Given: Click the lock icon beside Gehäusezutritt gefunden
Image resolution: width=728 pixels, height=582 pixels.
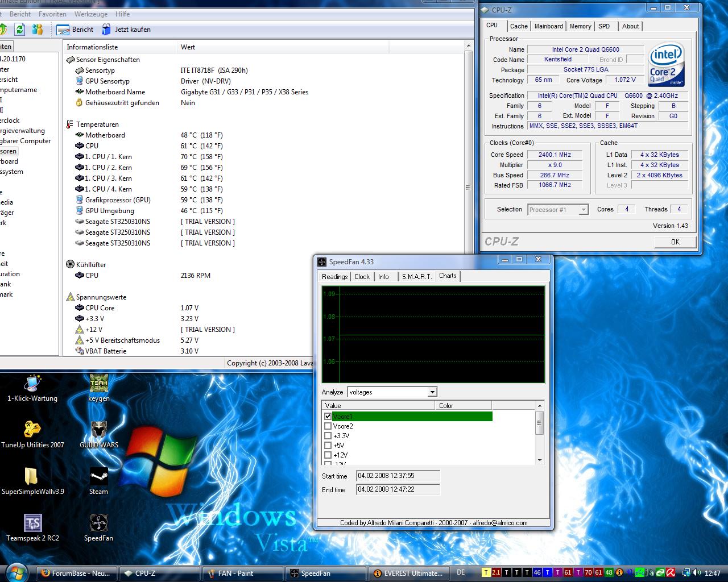Looking at the screenshot, I should 80,103.
